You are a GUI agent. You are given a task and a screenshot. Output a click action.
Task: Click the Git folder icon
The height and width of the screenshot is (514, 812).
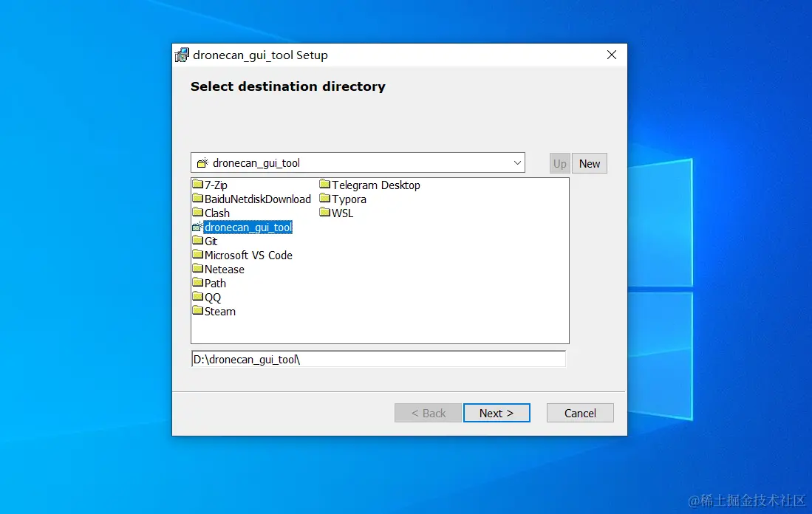197,240
